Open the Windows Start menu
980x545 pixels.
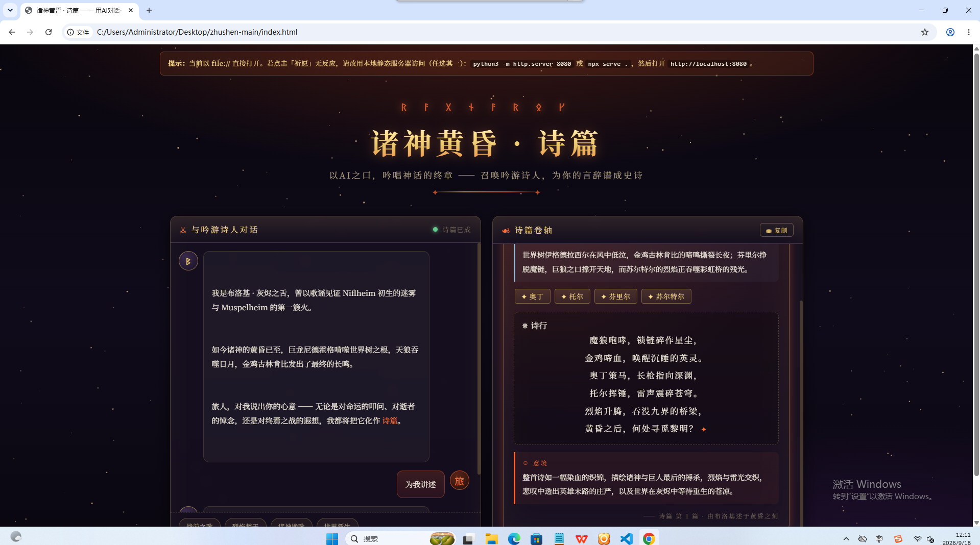pyautogui.click(x=332, y=539)
